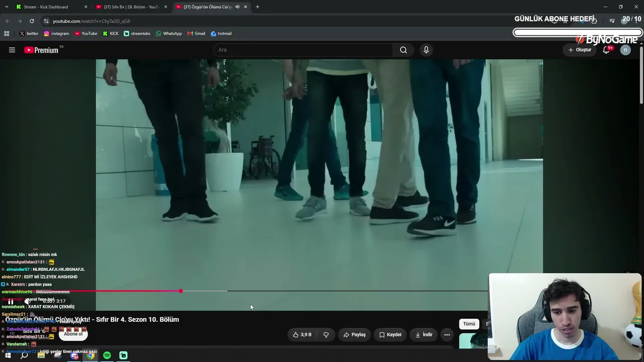Mute the tab via its speaker icon
Viewport: 644px width, 362px height.
[237, 7]
